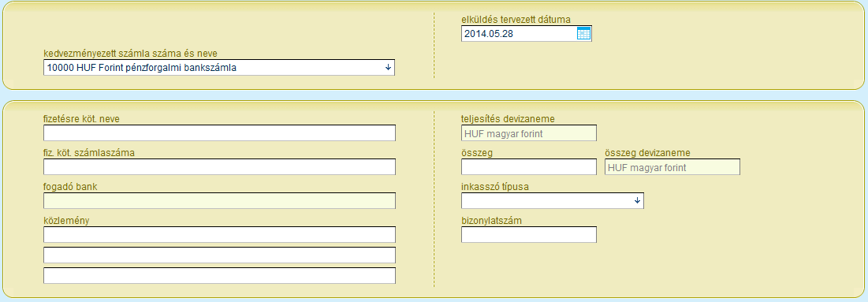The width and height of the screenshot is (868, 302).
Task: Click the teljesítés devizaneme field
Action: tap(529, 133)
